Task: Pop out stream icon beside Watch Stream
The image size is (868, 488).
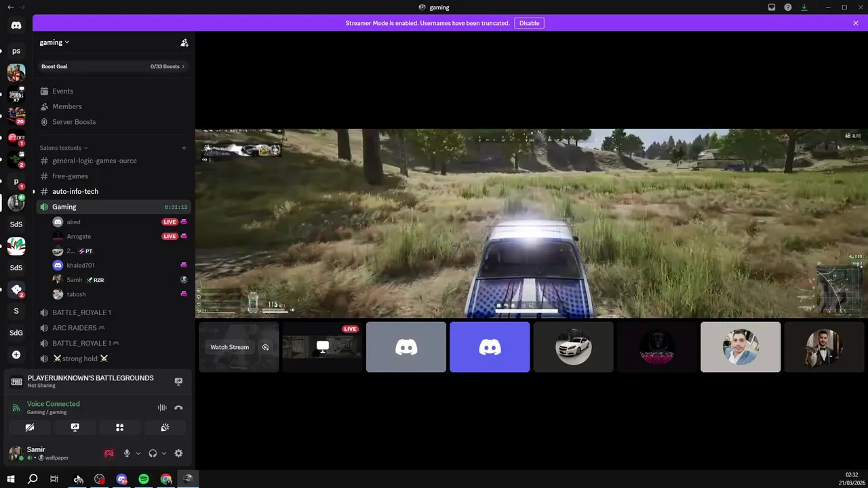Action: [x=266, y=347]
